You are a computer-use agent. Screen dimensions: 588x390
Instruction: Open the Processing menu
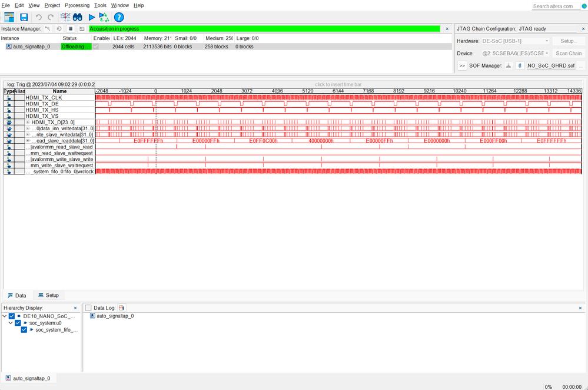click(x=77, y=5)
